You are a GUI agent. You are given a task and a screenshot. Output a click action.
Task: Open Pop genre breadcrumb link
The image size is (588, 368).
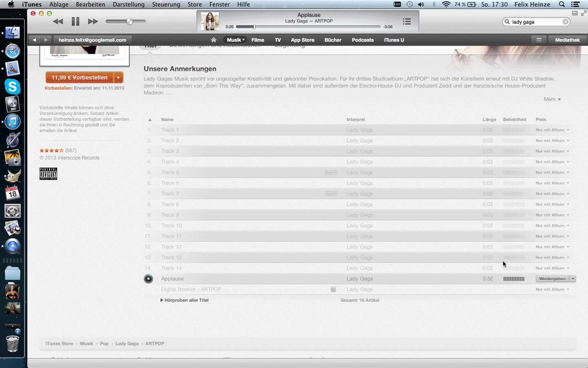pos(104,343)
